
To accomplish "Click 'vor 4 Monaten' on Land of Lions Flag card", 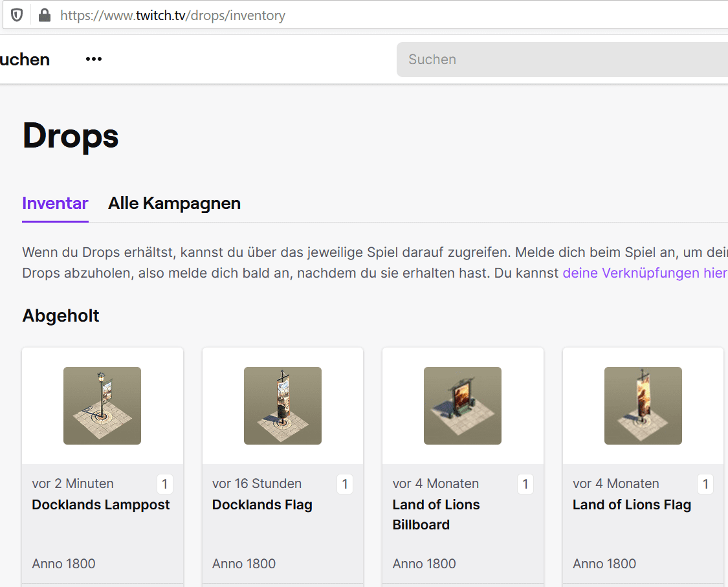I will [x=615, y=483].
